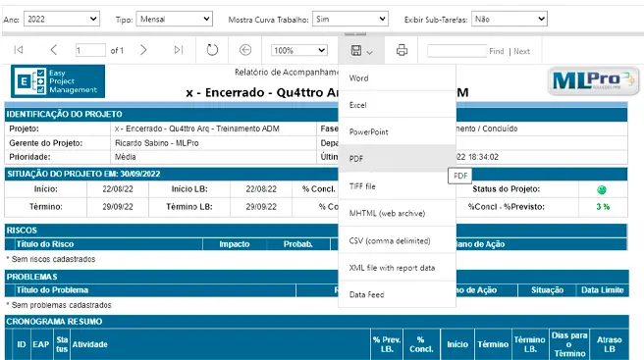The image size is (644, 360).
Task: Click the Find link
Action: [496, 51]
